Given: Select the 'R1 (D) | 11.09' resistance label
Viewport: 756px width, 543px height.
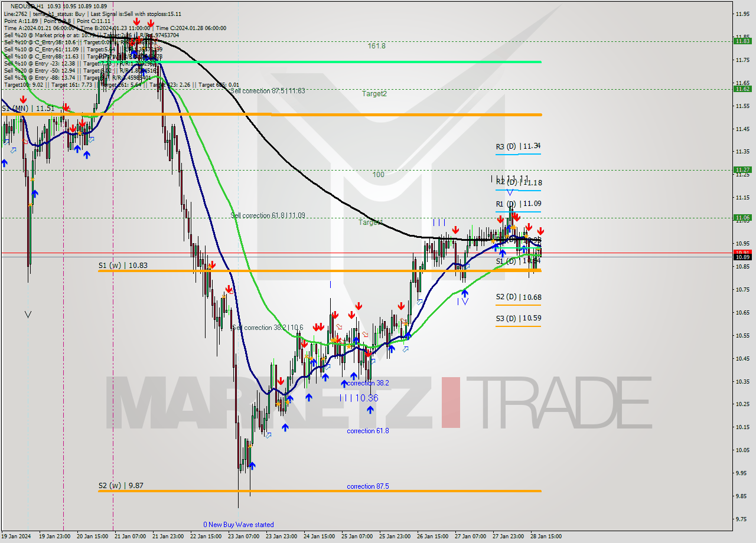Looking at the screenshot, I should [x=518, y=204].
